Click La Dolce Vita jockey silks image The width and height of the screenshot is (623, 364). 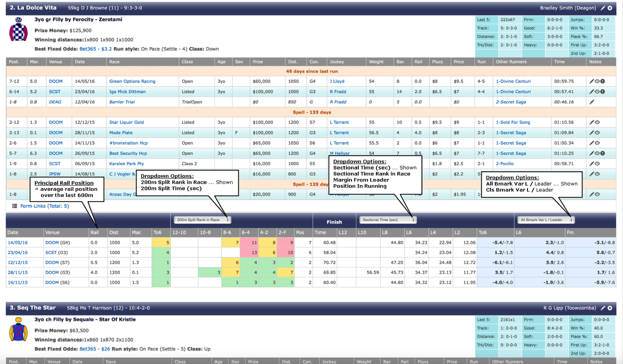click(18, 30)
